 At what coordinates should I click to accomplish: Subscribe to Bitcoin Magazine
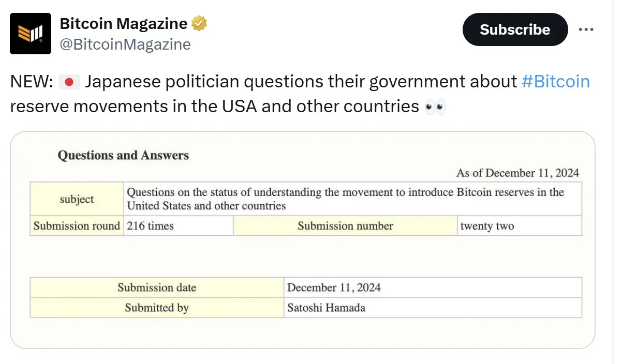[515, 29]
